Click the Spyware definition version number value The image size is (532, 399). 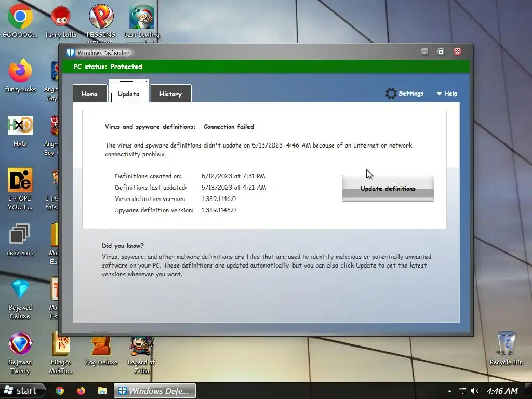tap(219, 210)
